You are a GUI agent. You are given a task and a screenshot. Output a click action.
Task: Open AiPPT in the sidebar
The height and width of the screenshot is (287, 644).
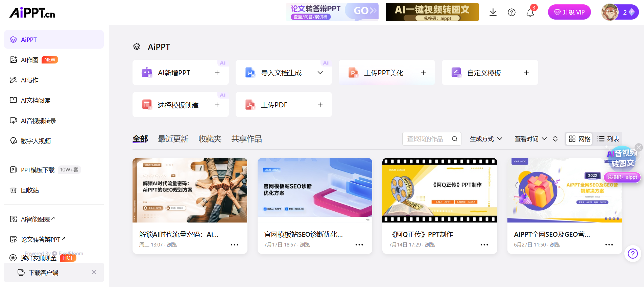click(54, 40)
